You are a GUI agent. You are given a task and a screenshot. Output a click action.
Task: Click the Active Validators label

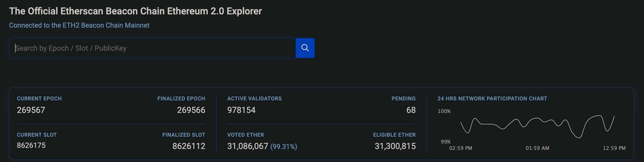coord(254,99)
